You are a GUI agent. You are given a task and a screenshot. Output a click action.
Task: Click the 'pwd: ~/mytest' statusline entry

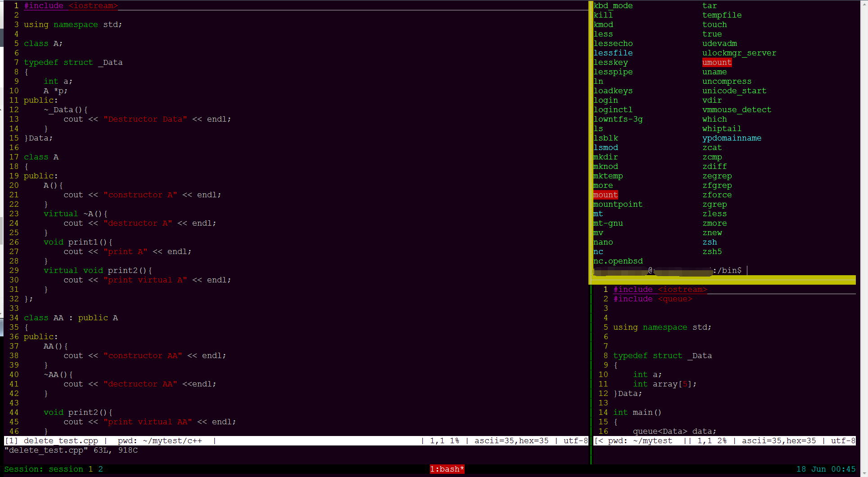(x=640, y=441)
